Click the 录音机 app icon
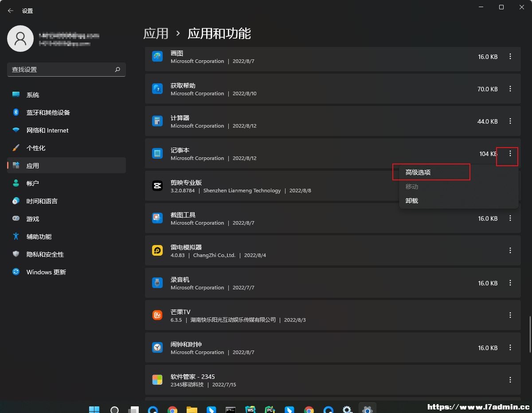Viewport: 532px width, 413px height. 157,283
